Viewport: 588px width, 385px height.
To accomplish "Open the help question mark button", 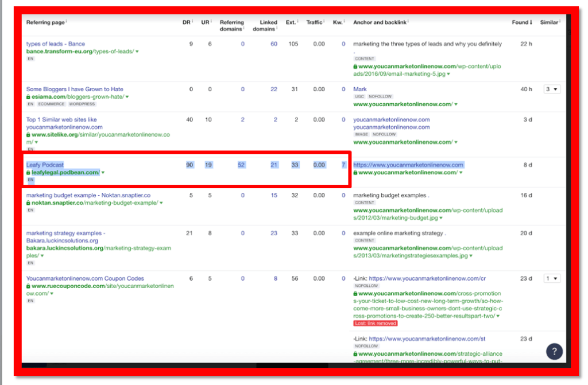I will point(554,352).
